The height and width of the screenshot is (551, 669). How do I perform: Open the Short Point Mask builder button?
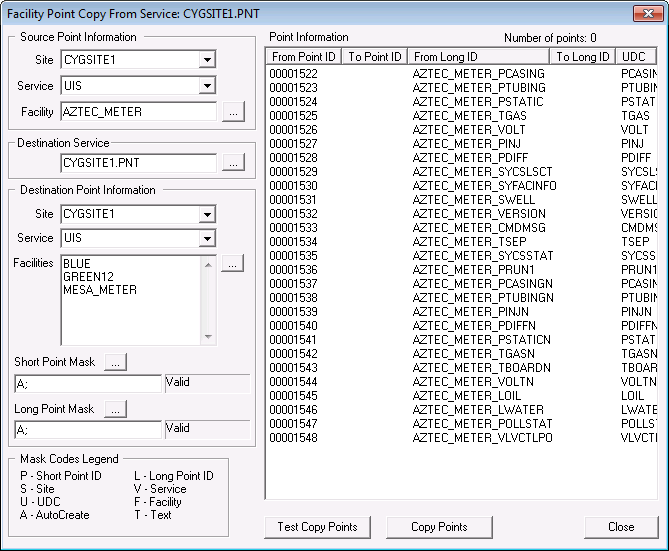tap(116, 362)
